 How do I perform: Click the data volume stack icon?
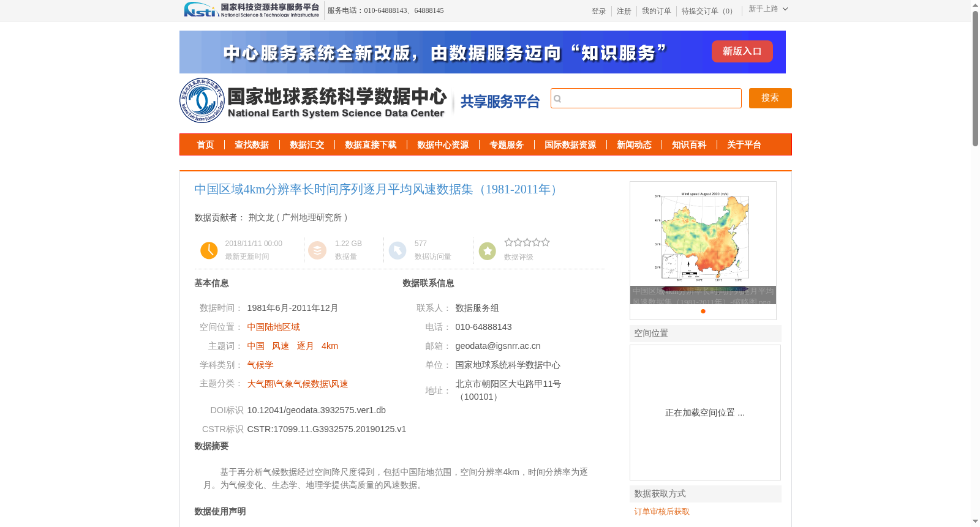pyautogui.click(x=317, y=250)
